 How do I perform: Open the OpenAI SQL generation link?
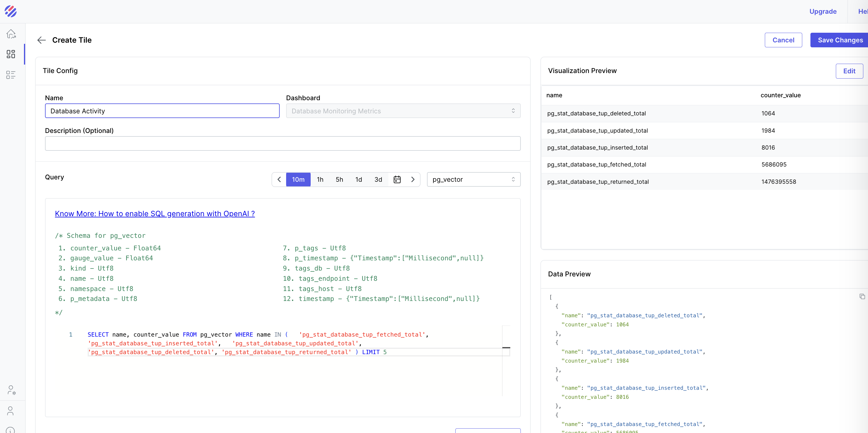tap(155, 214)
